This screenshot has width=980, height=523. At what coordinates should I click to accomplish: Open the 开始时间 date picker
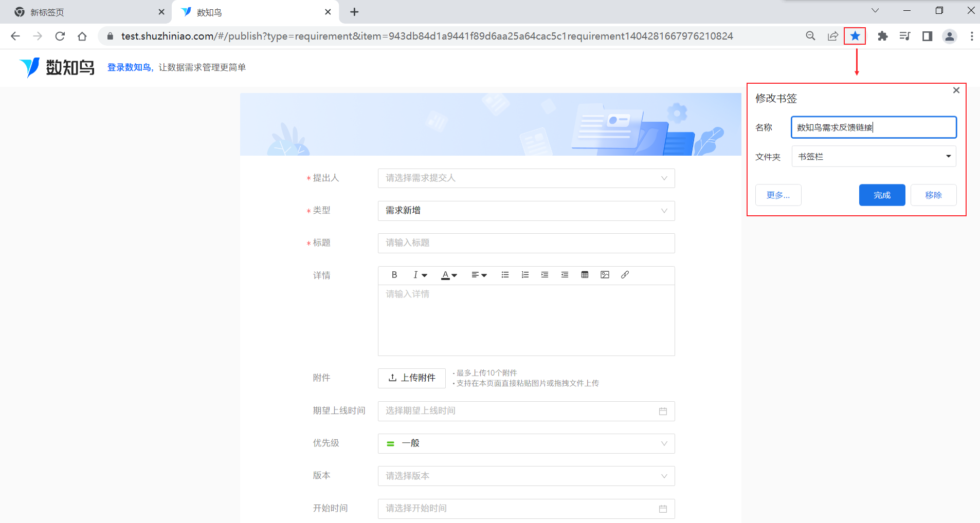click(526, 509)
